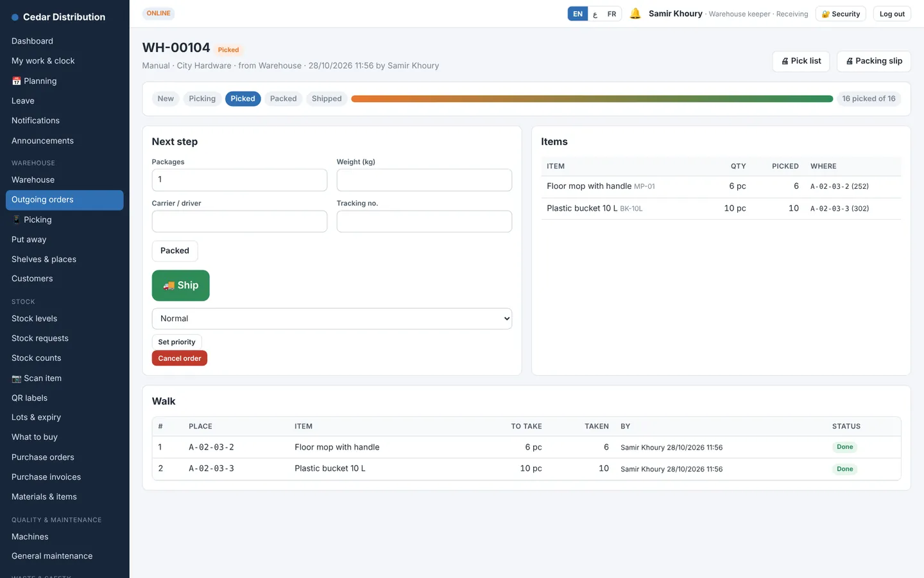
Task: Print the Packing slip
Action: click(x=874, y=61)
